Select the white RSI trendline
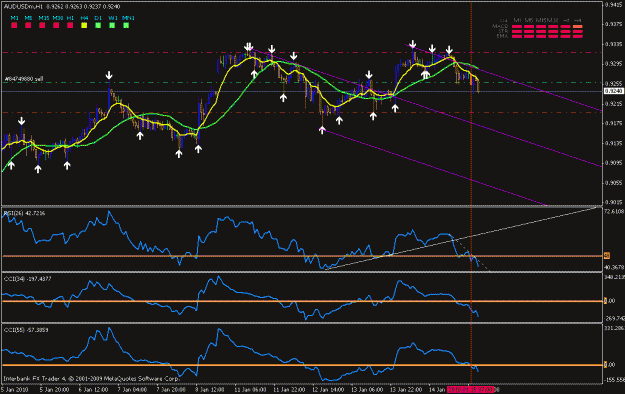The width and height of the screenshot is (625, 394). coord(462,238)
